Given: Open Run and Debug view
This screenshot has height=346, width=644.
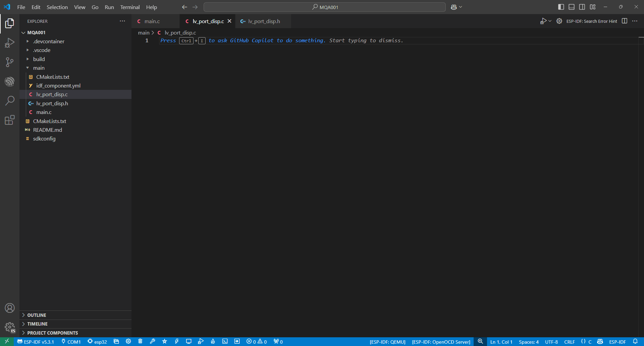Looking at the screenshot, I should pyautogui.click(x=10, y=43).
